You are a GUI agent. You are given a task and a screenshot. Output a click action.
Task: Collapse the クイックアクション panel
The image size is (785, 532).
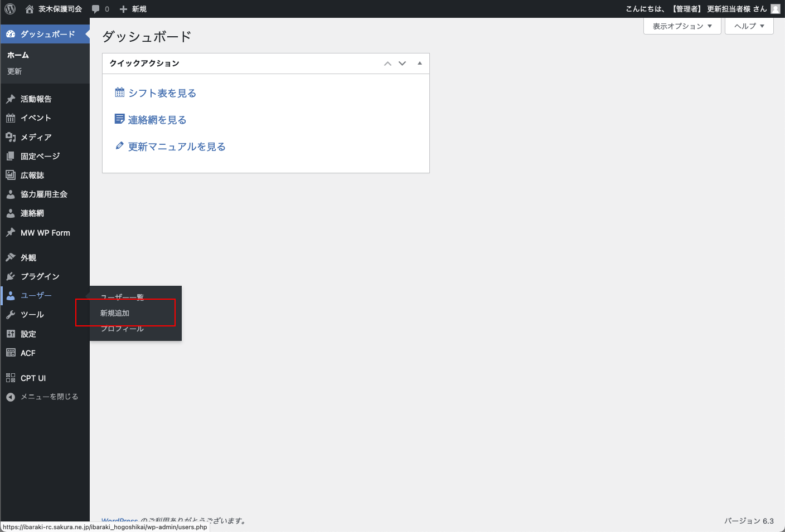(x=420, y=64)
